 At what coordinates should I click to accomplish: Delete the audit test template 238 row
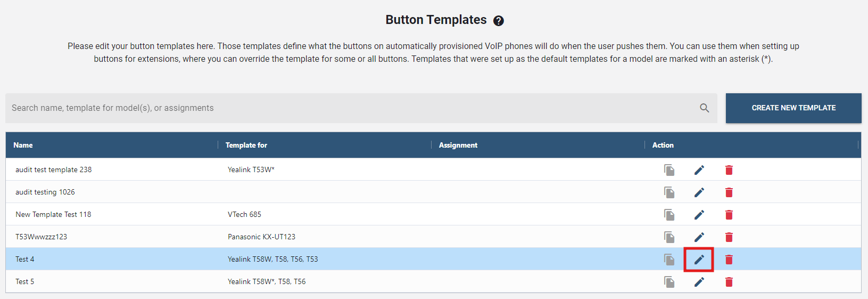click(x=729, y=170)
